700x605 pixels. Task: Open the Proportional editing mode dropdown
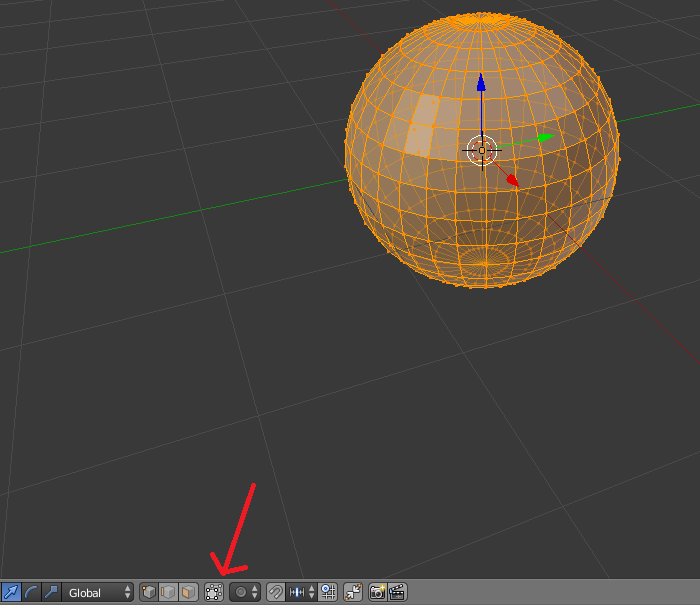[245, 592]
